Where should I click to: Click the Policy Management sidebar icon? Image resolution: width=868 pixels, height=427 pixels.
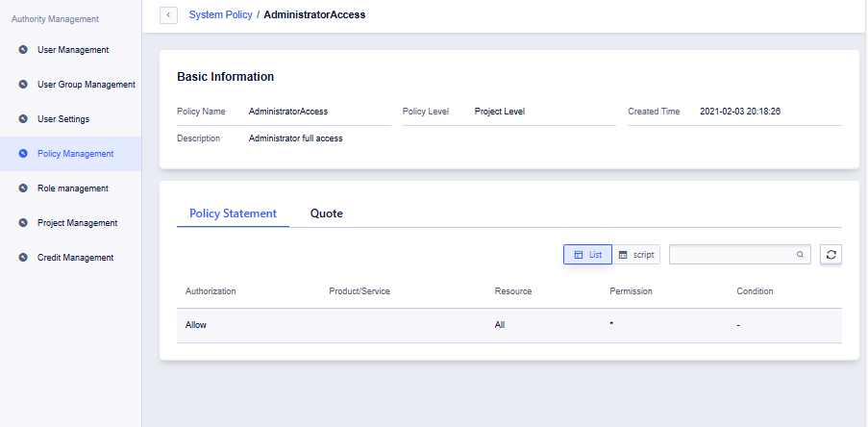[23, 154]
